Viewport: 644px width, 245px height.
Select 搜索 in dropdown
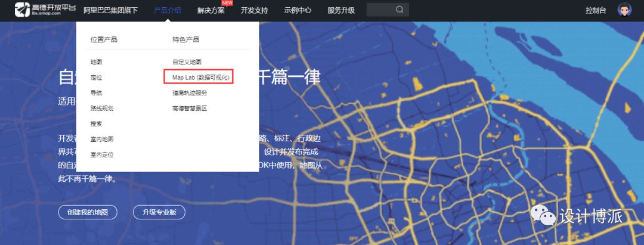point(96,124)
